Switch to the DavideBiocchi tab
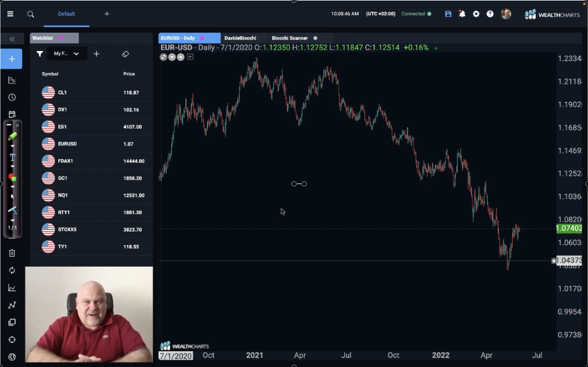 click(x=240, y=38)
